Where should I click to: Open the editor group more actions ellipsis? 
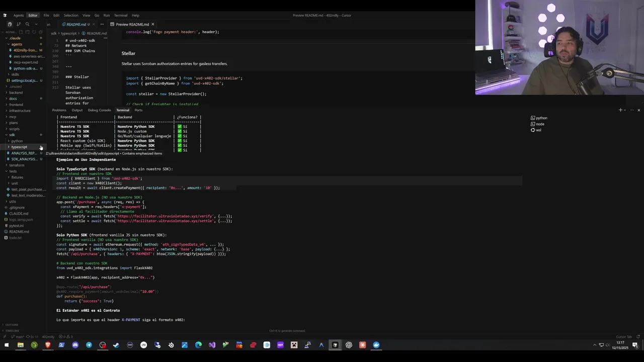tap(102, 24)
